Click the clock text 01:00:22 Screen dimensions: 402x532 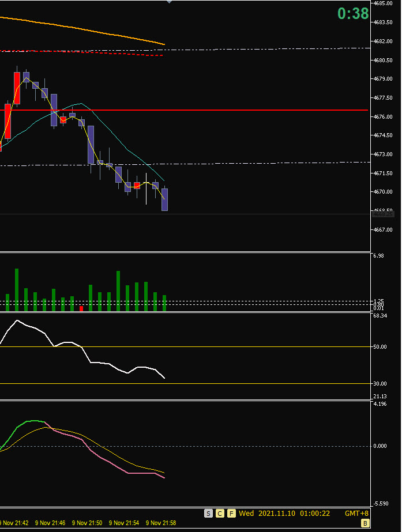315,514
